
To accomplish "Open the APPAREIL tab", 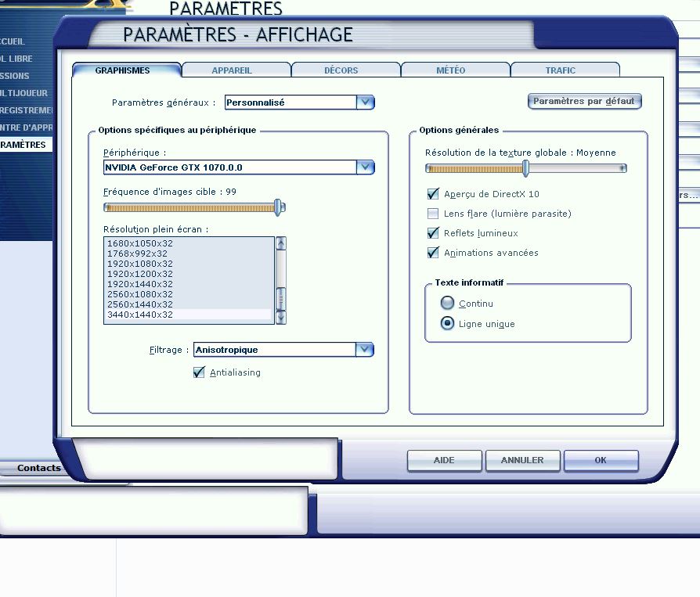I will 236,70.
